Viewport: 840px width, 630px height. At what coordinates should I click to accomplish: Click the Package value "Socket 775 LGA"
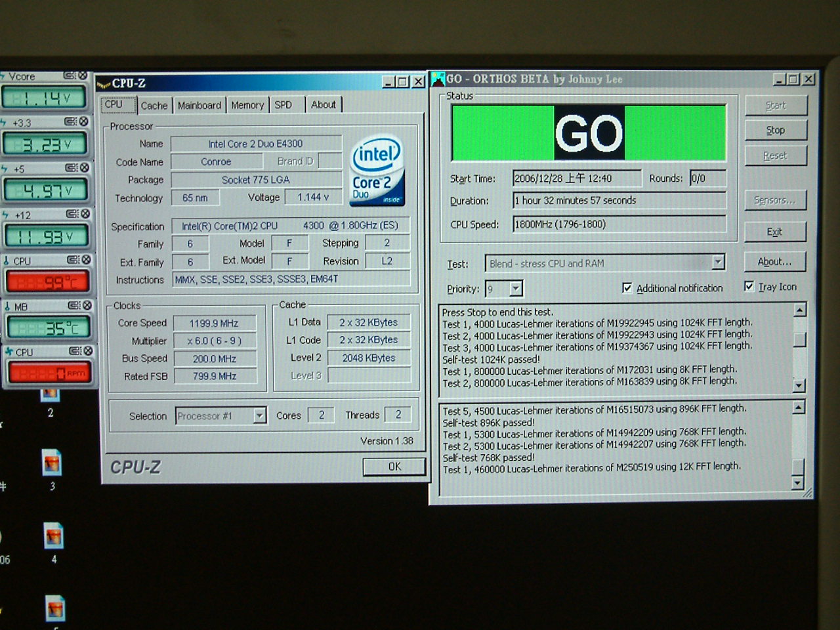pos(256,180)
